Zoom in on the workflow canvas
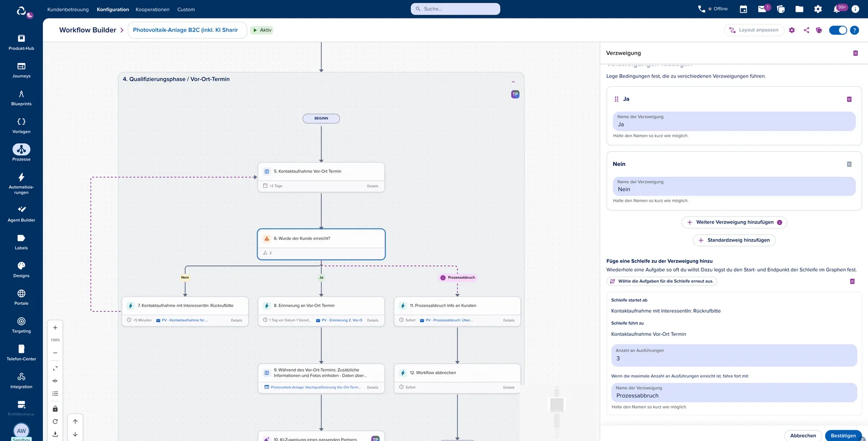 click(x=55, y=328)
